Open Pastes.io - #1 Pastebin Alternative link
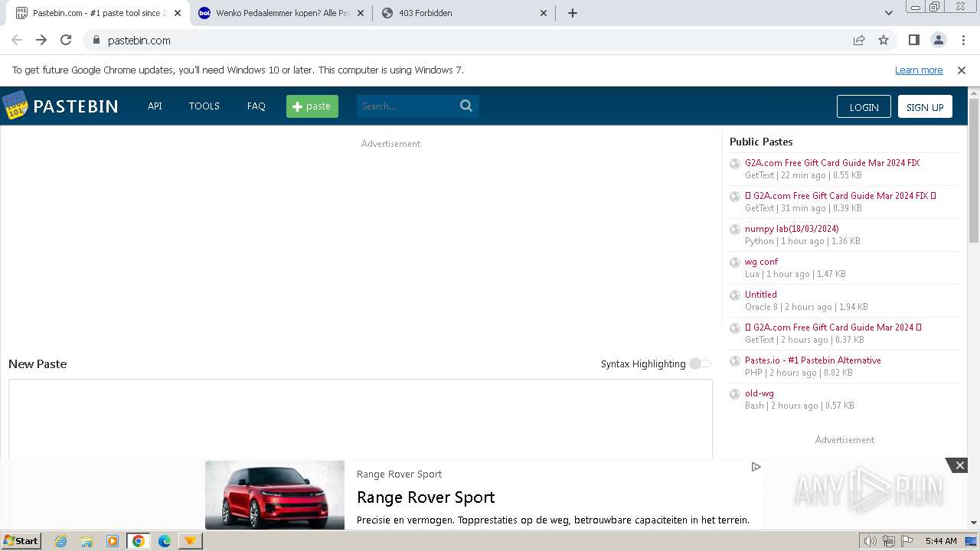The image size is (980, 551). pos(813,360)
